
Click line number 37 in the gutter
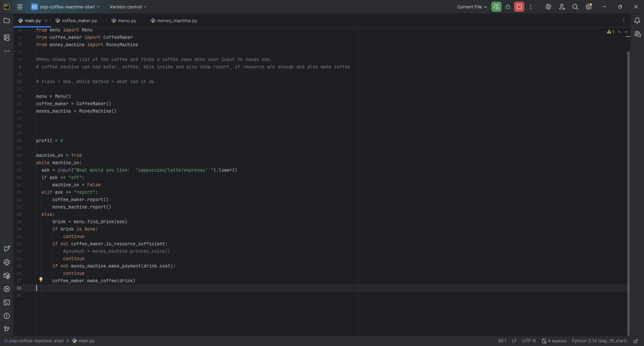19,281
